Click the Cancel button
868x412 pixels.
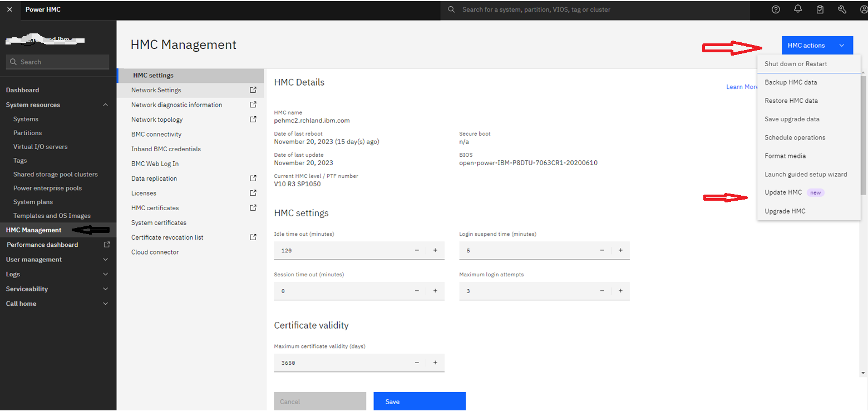pos(320,401)
